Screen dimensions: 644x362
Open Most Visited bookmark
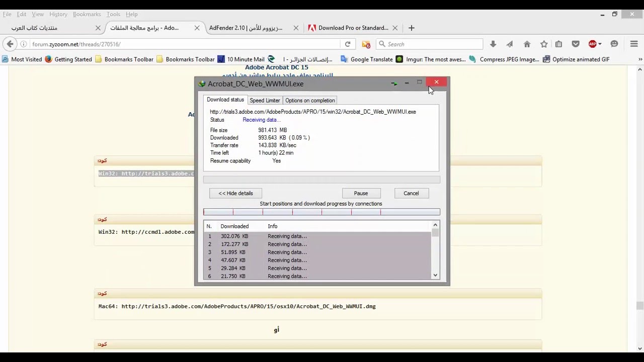pyautogui.click(x=22, y=59)
